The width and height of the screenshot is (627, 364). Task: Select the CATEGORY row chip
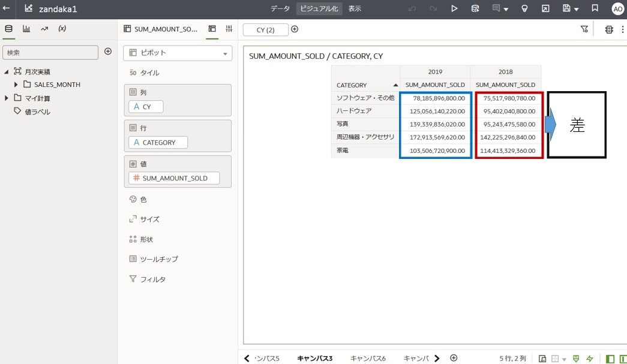click(x=158, y=142)
